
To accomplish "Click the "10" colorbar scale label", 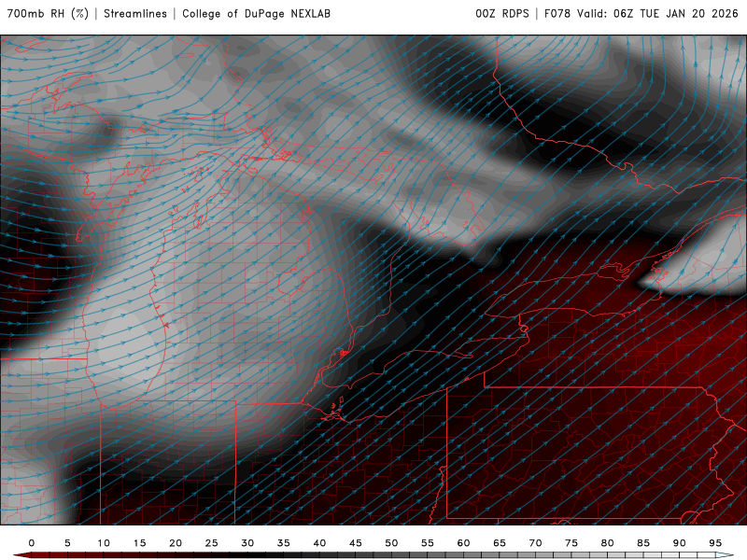I will (x=104, y=543).
